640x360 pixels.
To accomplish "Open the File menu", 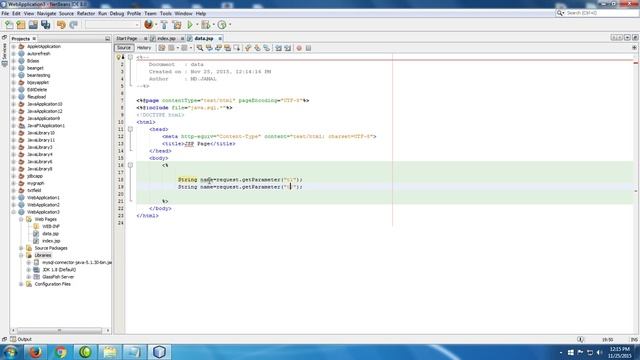I will coord(5,13).
